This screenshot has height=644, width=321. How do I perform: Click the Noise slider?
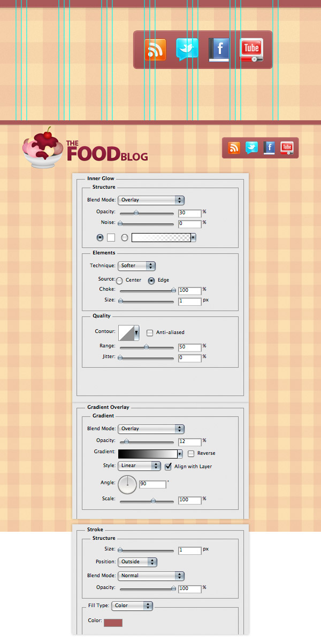(147, 223)
